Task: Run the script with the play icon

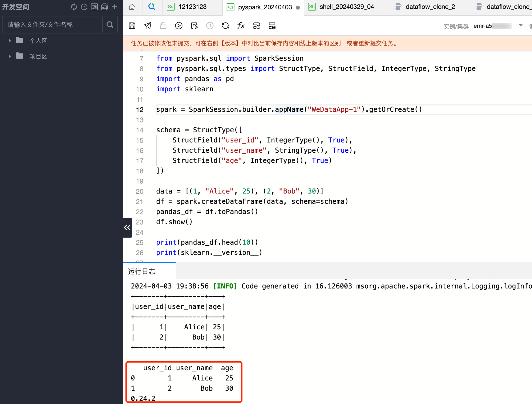Action: (x=179, y=26)
